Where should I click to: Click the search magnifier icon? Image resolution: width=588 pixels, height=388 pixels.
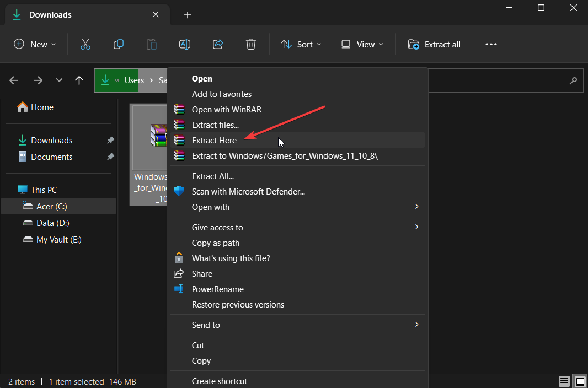573,80
